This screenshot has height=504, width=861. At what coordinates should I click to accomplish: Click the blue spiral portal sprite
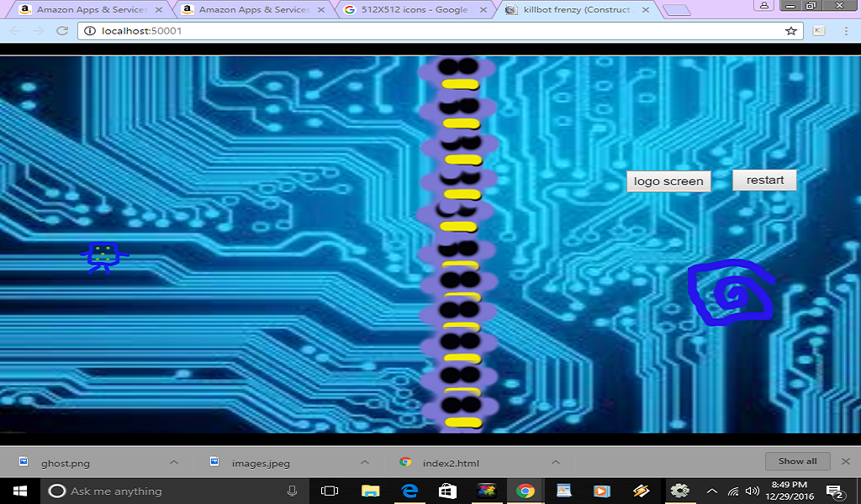(x=730, y=294)
